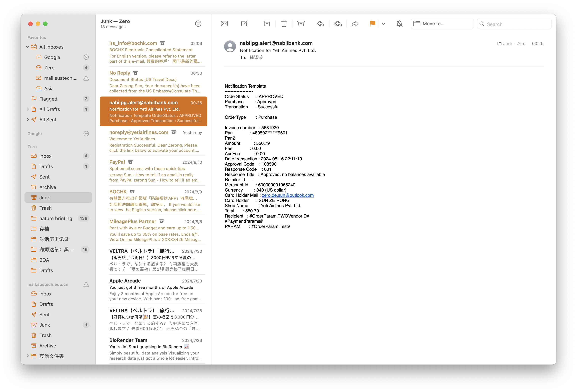
Task: Open the zero.de.sun@outlook.com link
Action: [288, 195]
